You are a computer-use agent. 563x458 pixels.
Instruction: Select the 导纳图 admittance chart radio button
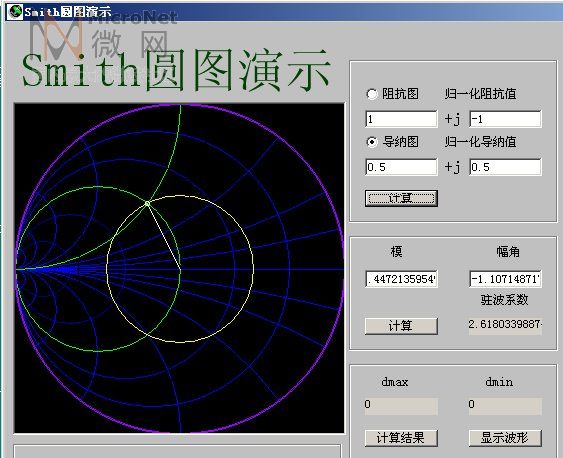pyautogui.click(x=372, y=142)
